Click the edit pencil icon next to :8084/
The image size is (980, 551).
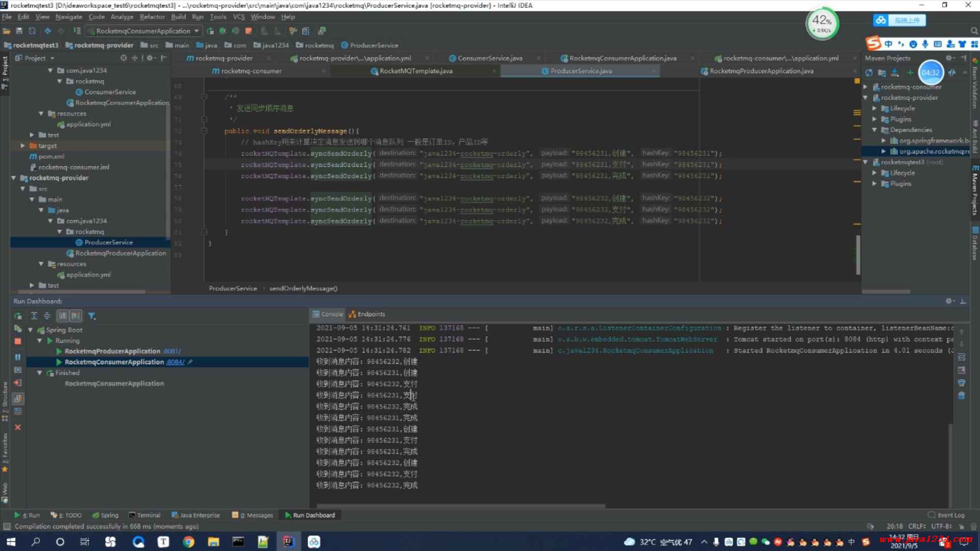[190, 362]
